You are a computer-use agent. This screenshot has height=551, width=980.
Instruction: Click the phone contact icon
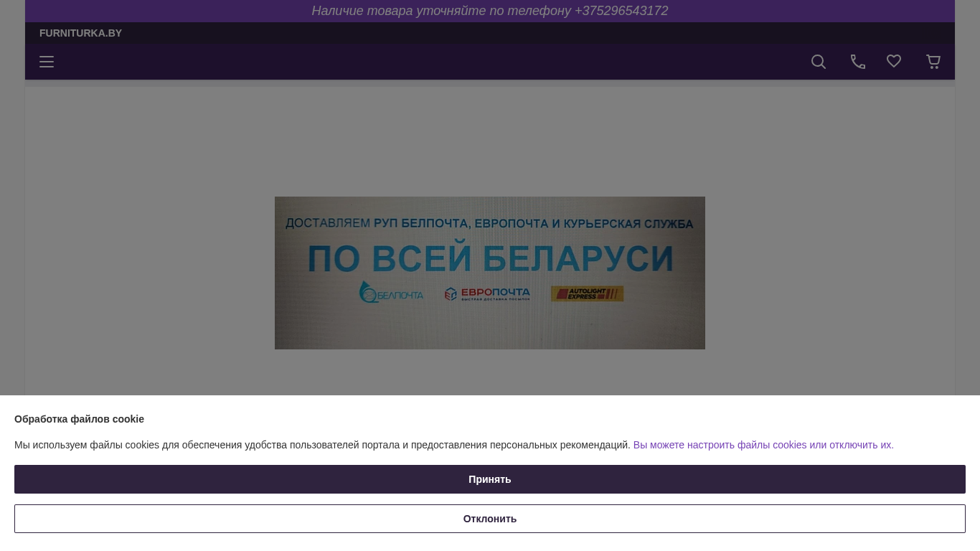(858, 62)
